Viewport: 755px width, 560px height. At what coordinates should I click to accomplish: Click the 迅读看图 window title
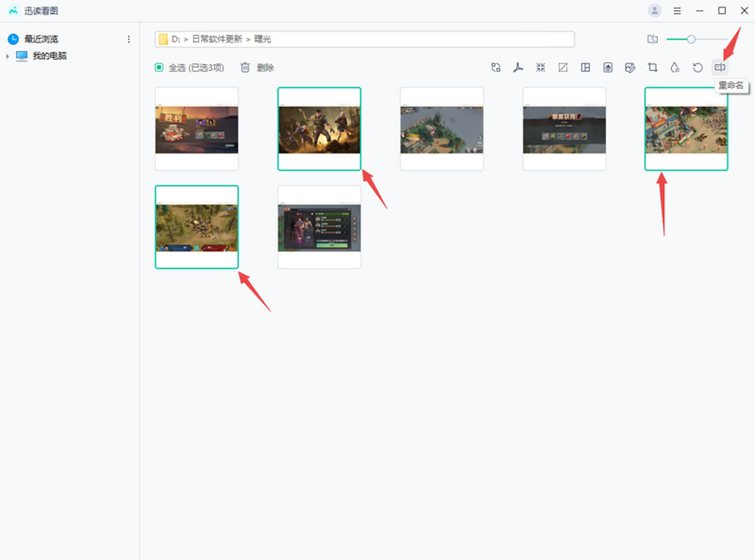point(42,11)
